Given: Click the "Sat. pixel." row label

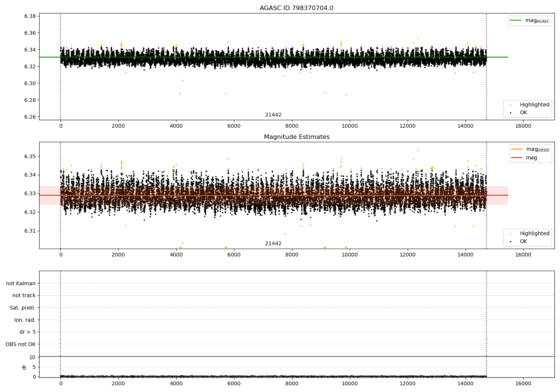Looking at the screenshot, I should [22, 308].
